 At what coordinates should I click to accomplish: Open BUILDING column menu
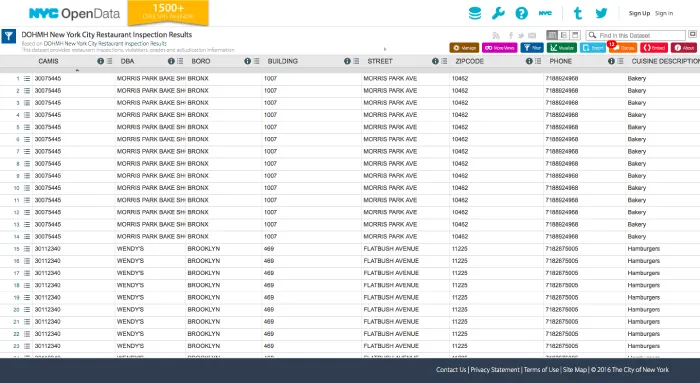coord(356,61)
